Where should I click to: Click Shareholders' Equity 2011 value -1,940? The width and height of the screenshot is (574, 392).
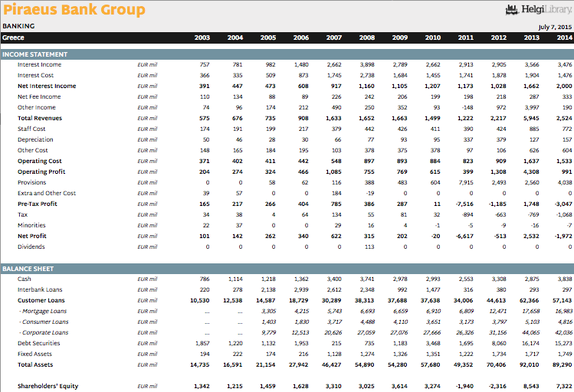click(464, 386)
